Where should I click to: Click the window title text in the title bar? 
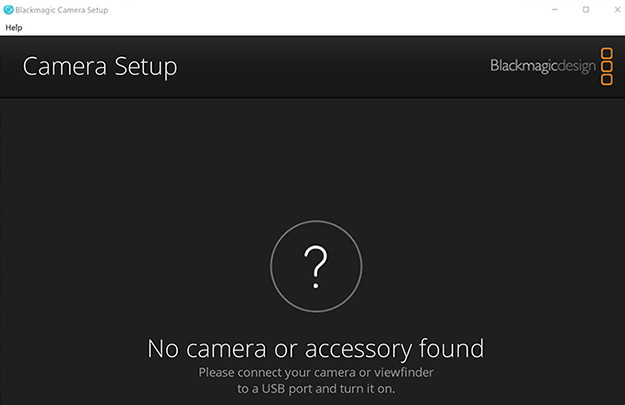(x=62, y=9)
